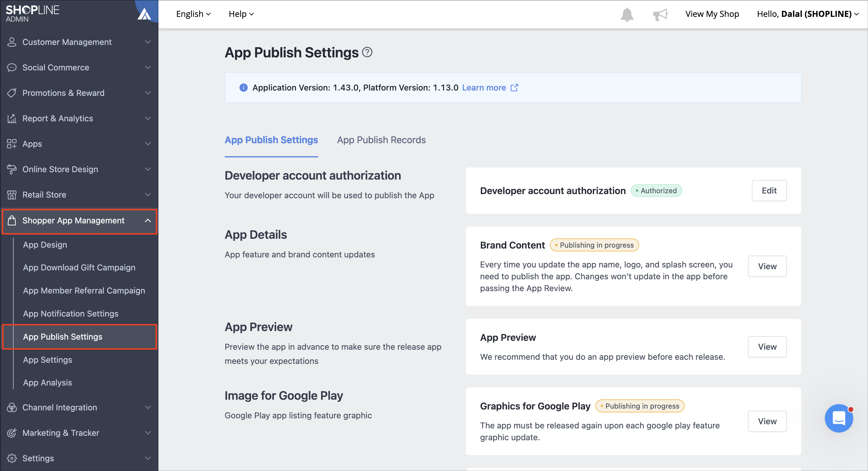Click the SHOPLINE Admin logo

32,14
